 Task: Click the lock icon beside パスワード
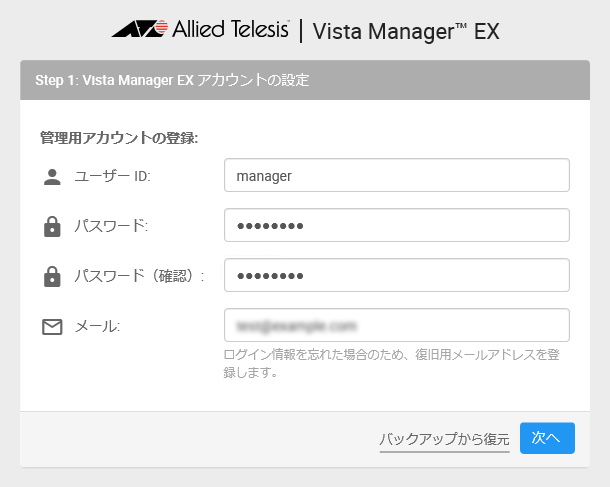coord(52,227)
